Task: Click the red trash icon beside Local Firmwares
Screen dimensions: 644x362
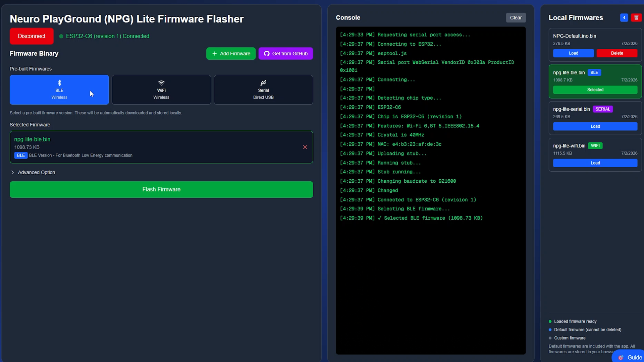Action: [x=636, y=18]
